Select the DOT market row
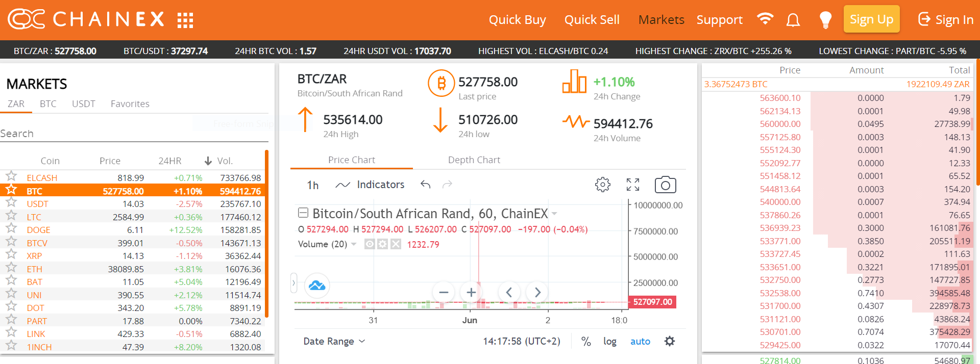 133,308
